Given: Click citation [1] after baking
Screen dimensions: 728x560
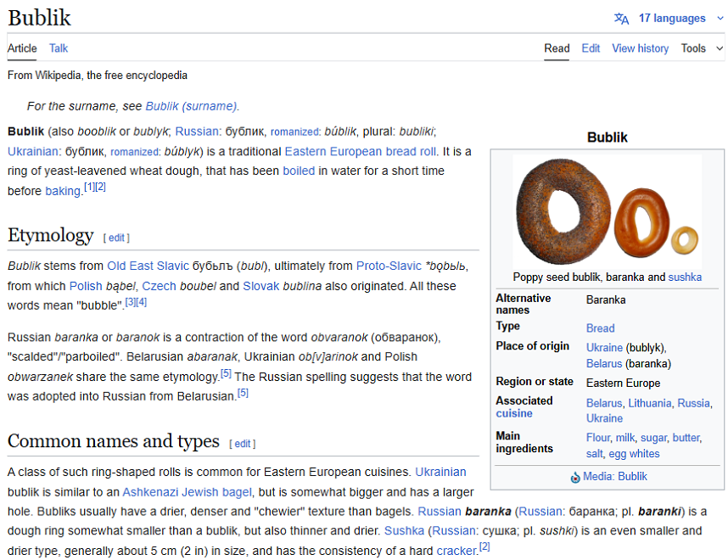Looking at the screenshot, I should [90, 187].
